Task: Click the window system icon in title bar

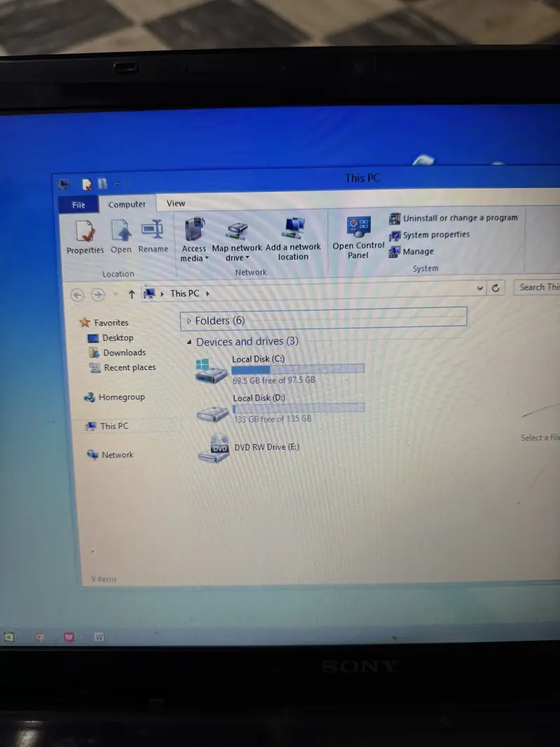Action: pos(63,184)
